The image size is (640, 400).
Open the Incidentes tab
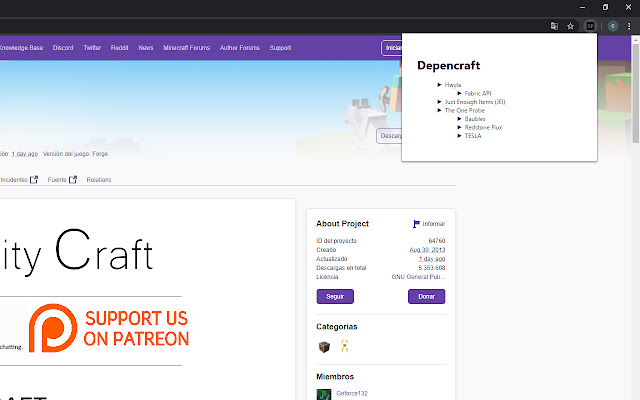(14, 180)
